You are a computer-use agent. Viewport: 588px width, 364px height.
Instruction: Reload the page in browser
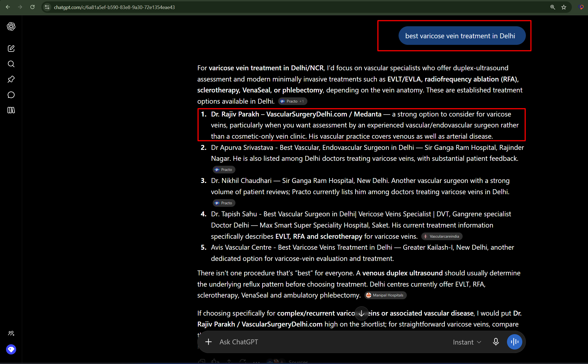(x=32, y=7)
